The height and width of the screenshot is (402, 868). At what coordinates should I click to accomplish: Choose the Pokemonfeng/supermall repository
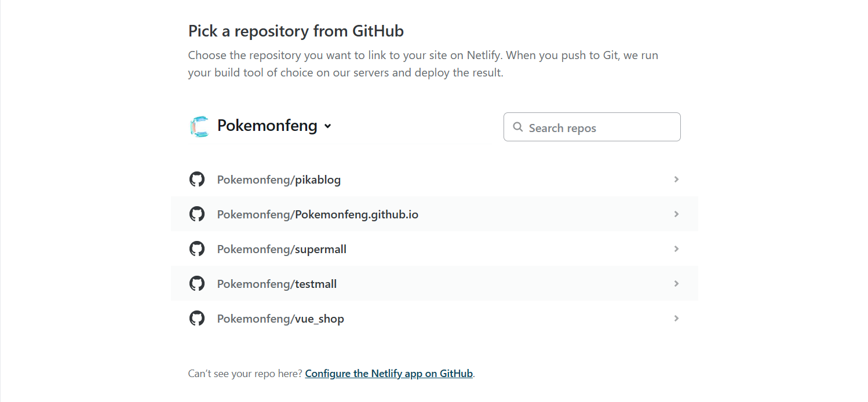435,248
